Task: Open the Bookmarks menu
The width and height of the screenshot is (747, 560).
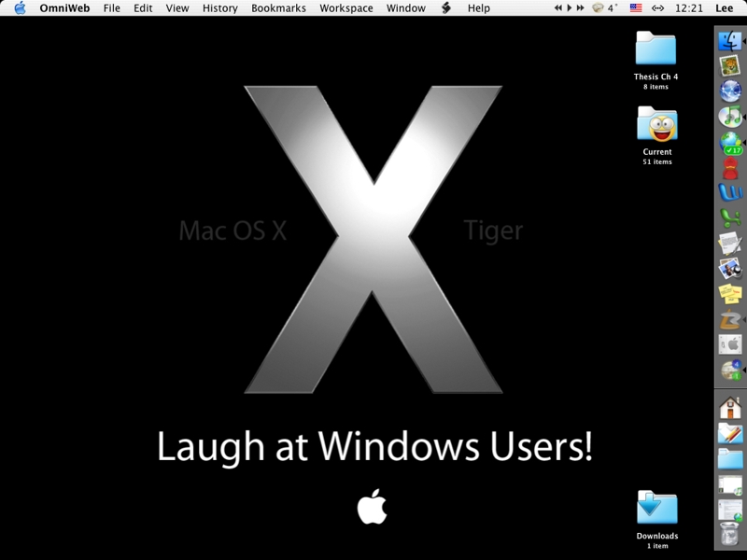Action: [279, 8]
